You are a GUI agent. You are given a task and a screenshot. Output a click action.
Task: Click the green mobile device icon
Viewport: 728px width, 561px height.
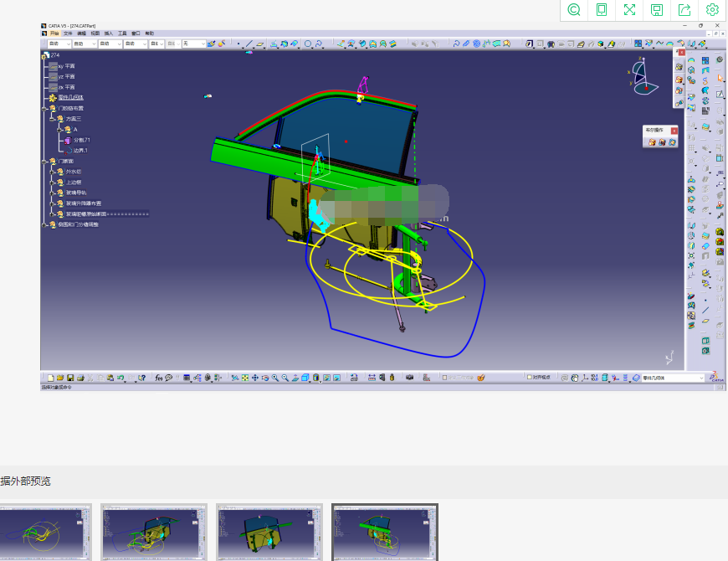click(602, 10)
